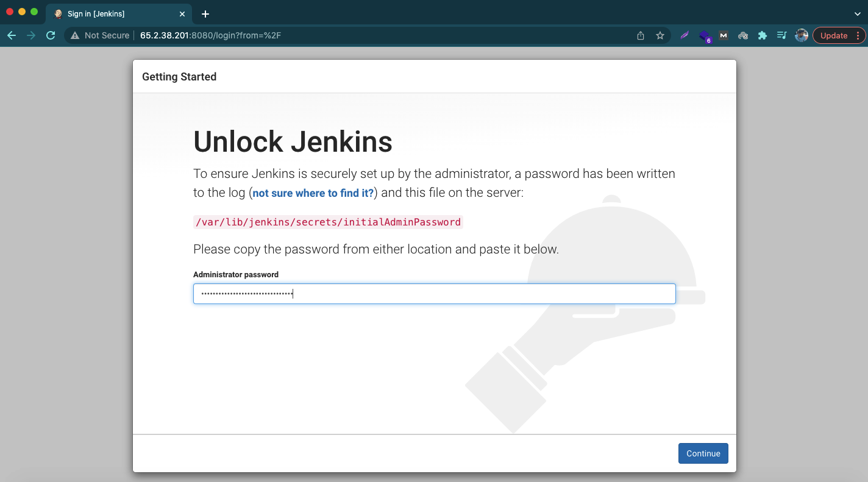Click the cloud extension icon
The height and width of the screenshot is (482, 868).
(743, 35)
